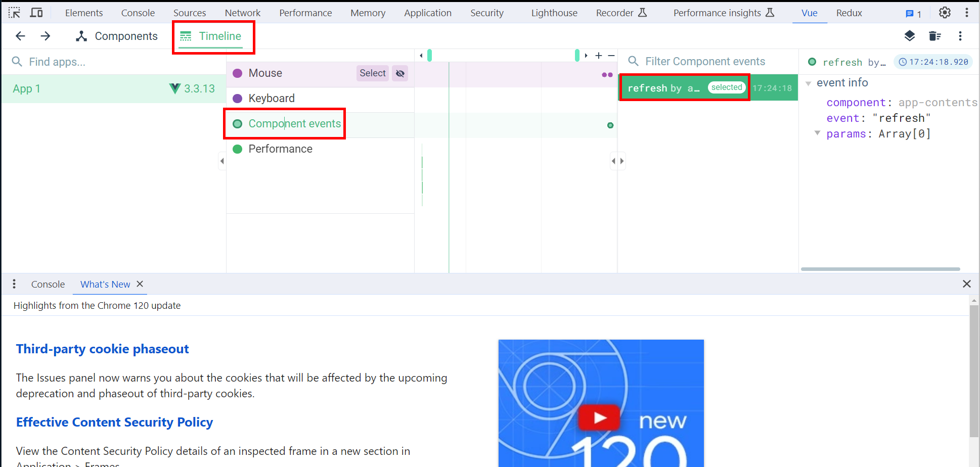Image resolution: width=980 pixels, height=467 pixels.
Task: Open the Redux tab
Action: pos(849,13)
